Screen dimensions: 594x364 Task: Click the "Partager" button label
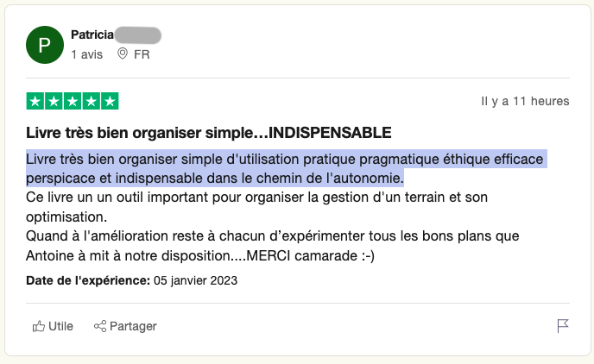coord(133,326)
